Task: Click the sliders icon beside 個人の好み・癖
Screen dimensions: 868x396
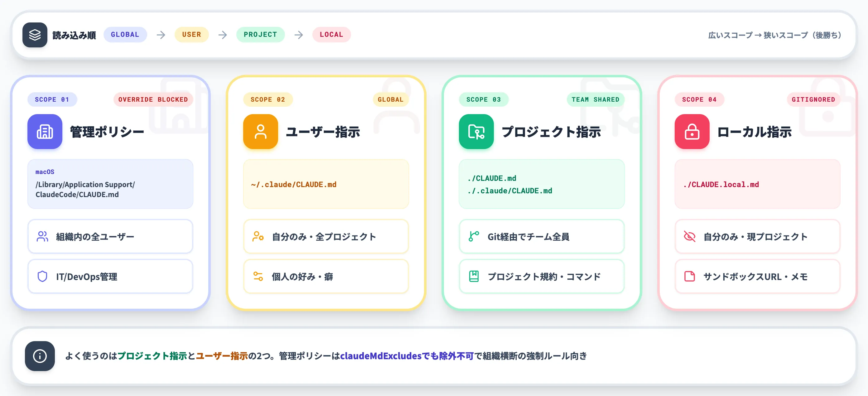Action: (x=258, y=276)
